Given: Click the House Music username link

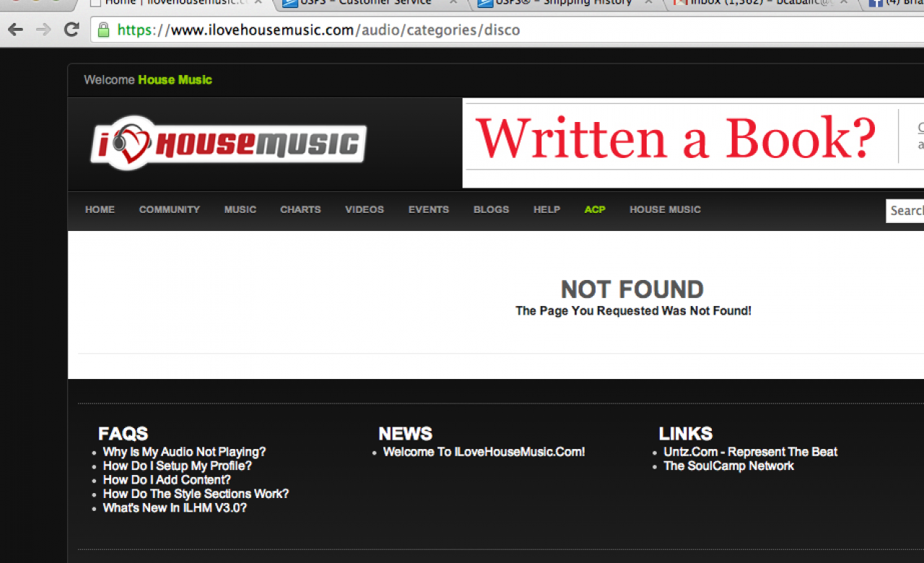Looking at the screenshot, I should point(175,79).
